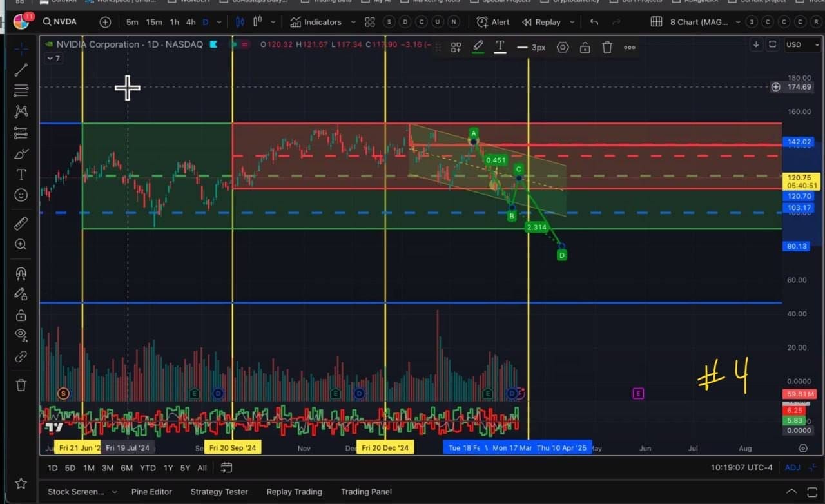Open line color picker pencil icon
825x504 pixels.
tap(478, 47)
